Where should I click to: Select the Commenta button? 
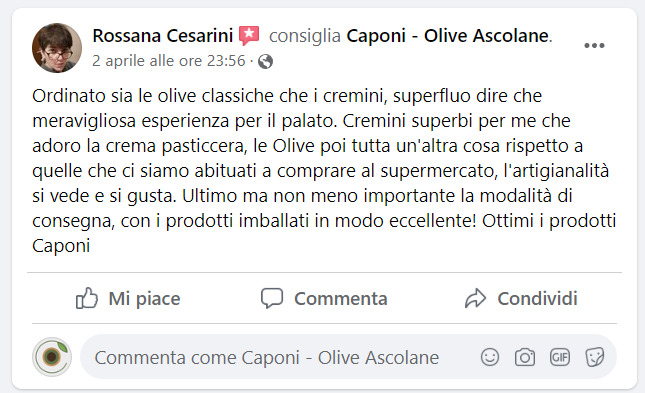pos(324,298)
